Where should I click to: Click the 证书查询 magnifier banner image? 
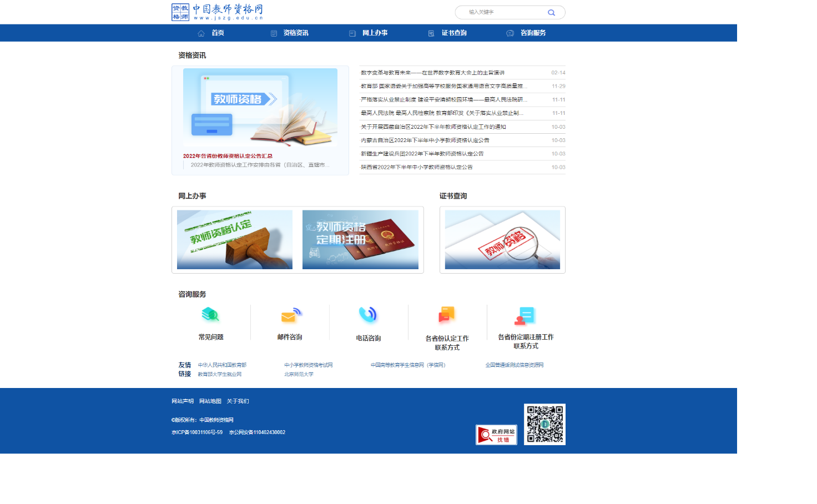[x=502, y=240]
